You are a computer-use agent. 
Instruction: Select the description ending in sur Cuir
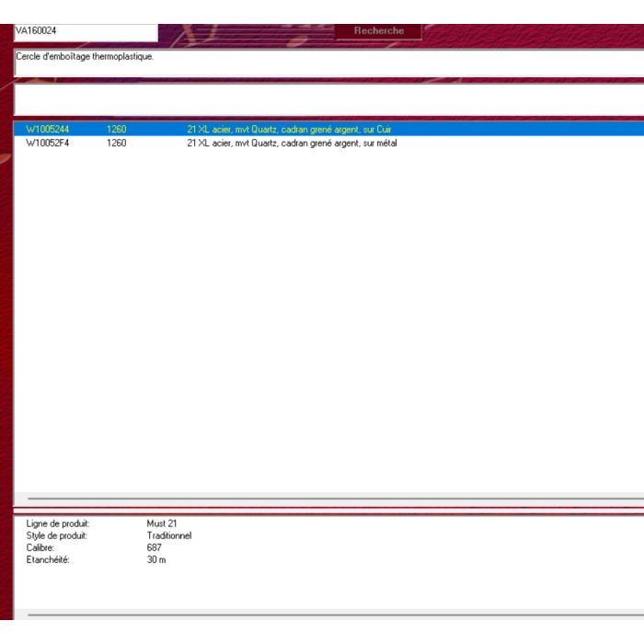coord(289,130)
